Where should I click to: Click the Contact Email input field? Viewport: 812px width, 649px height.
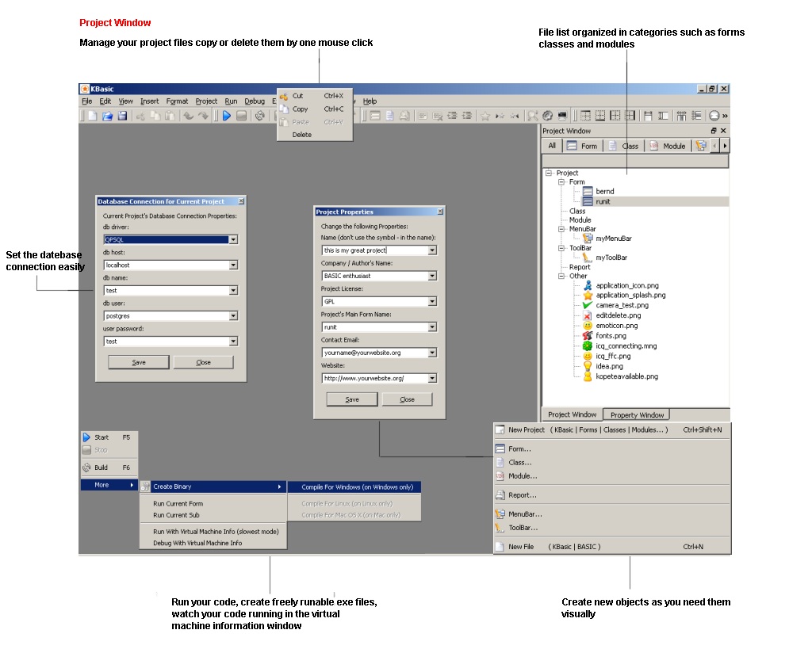coord(373,353)
